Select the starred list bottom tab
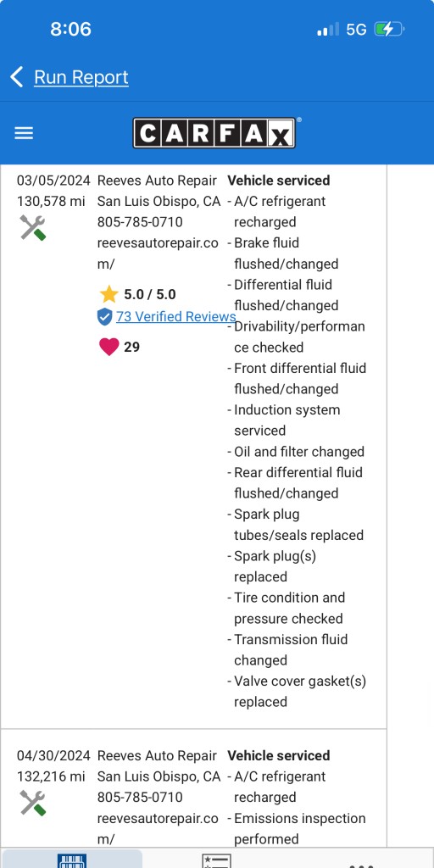Screen dimensions: 434x868 click(x=216, y=860)
